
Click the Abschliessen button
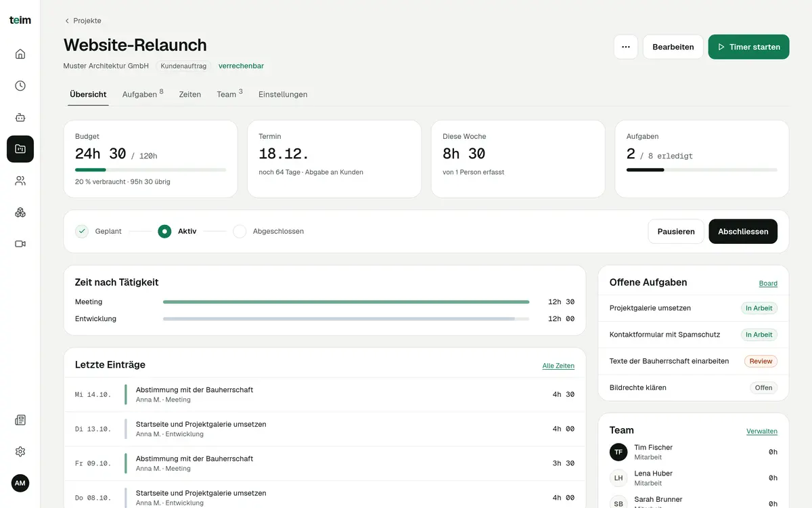pyautogui.click(x=743, y=232)
